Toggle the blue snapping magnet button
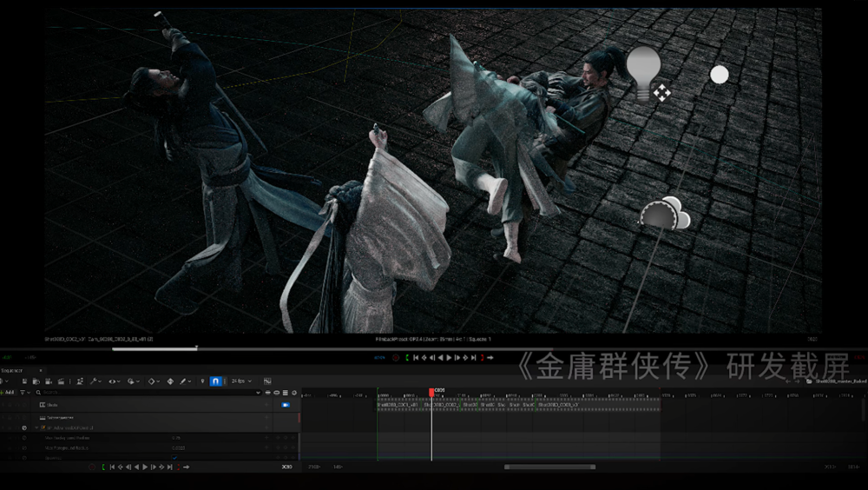Image resolution: width=868 pixels, height=490 pixels. 215,381
